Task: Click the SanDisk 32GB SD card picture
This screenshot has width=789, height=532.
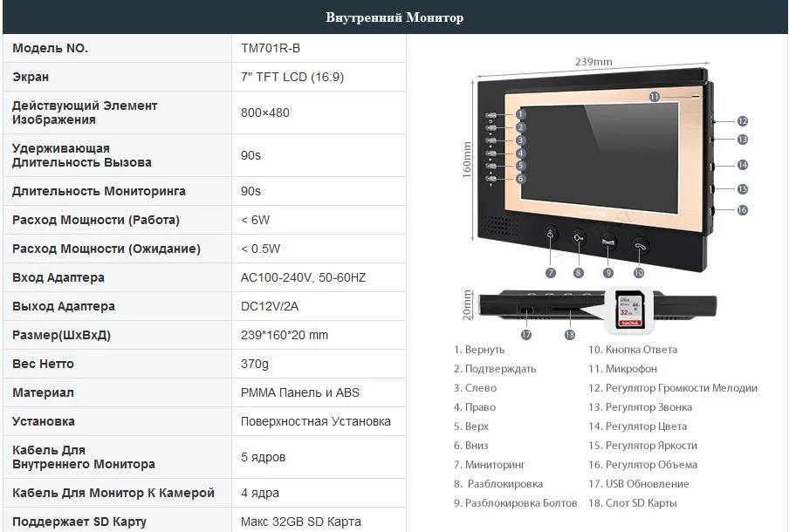Action: click(x=629, y=310)
